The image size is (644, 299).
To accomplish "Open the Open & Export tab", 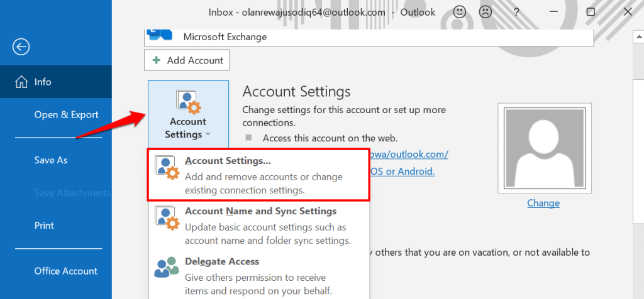I will tap(66, 115).
